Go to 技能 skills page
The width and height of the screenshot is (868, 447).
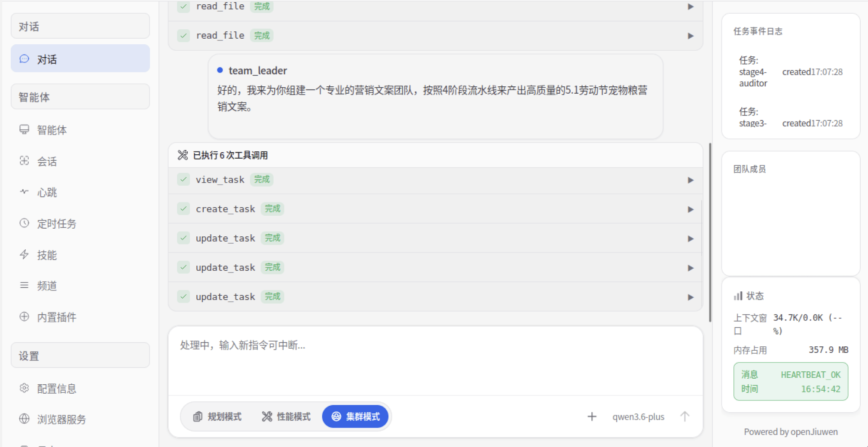[x=80, y=255]
